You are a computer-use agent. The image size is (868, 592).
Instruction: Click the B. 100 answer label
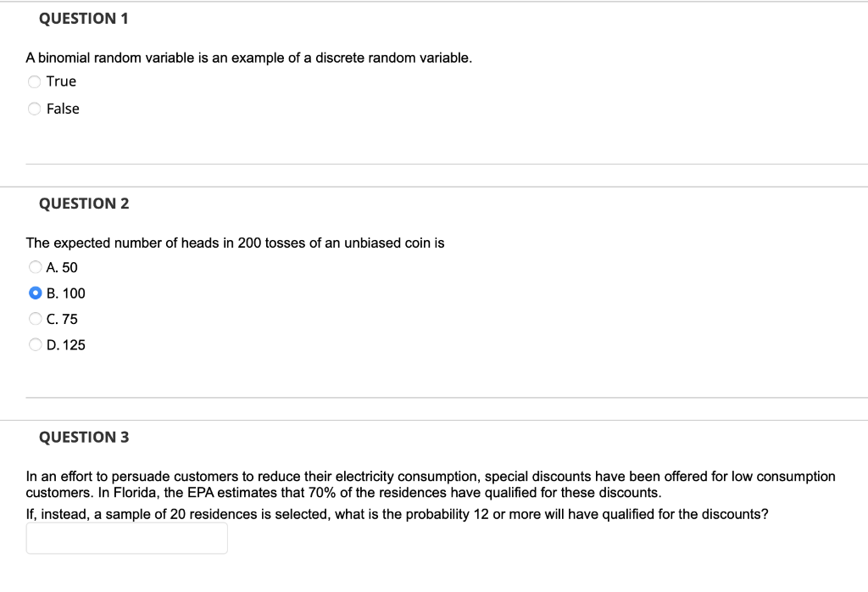point(66,293)
